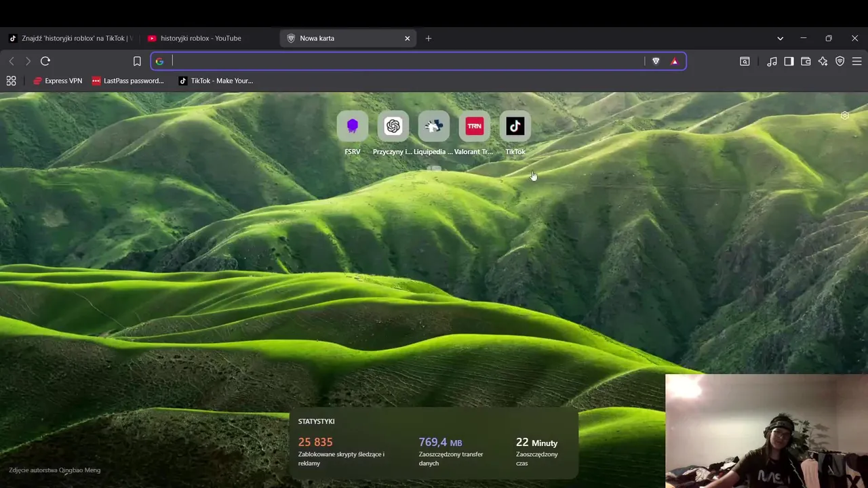The height and width of the screenshot is (488, 868).
Task: Open the tab search toolbar icon
Action: point(745,61)
